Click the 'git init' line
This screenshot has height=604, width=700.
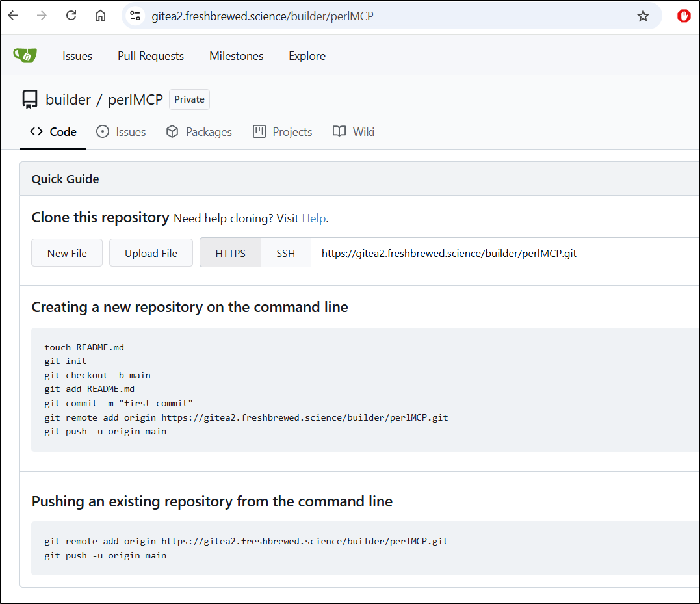pos(66,361)
